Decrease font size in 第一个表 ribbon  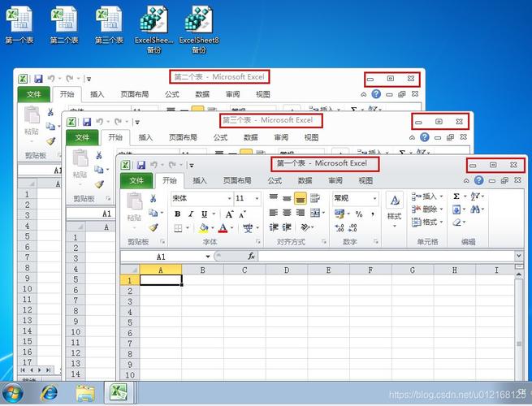click(x=243, y=214)
